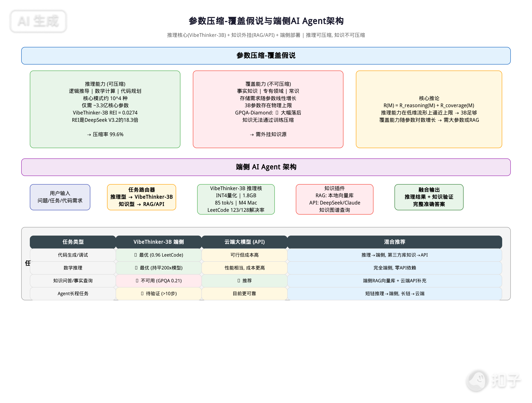Select the "VibeThinker-3B 推理核" heading
Viewport: 532px width, 403px height.
[x=236, y=188]
